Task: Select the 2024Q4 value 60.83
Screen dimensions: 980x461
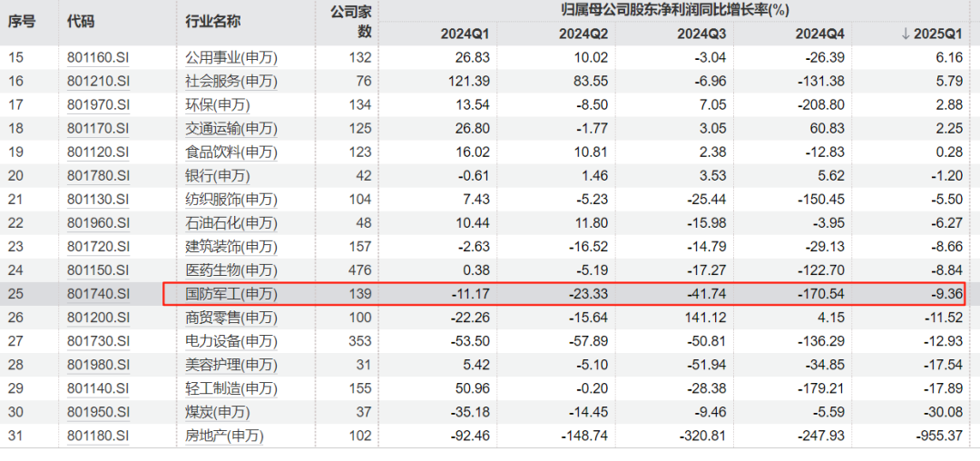Action: (829, 129)
